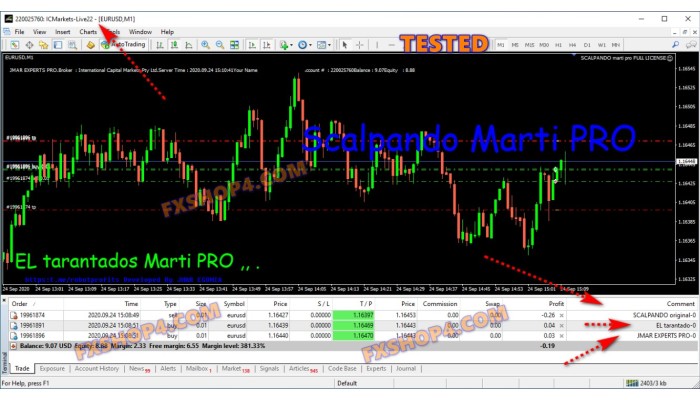The width and height of the screenshot is (700, 400).
Task: Open the Experts tab in Terminal
Action: click(x=376, y=368)
